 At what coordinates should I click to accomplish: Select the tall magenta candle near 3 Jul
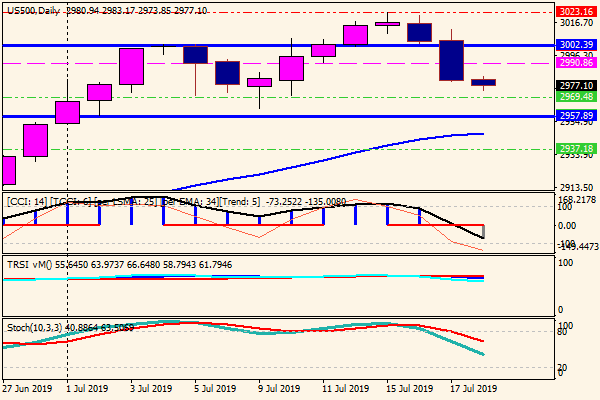132,66
